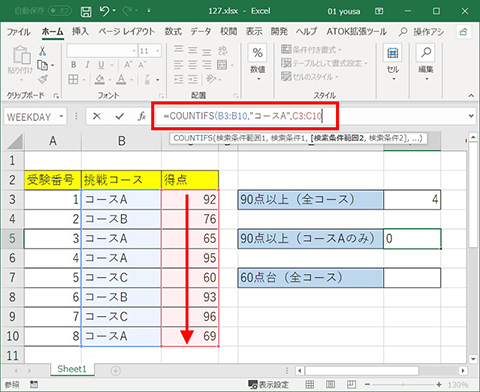Click the Copy icon
Screen dimensions: 480x392
(42, 65)
